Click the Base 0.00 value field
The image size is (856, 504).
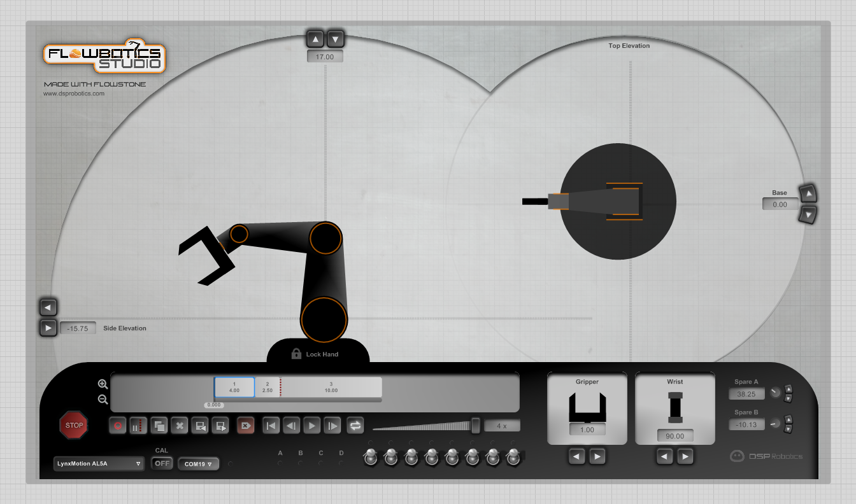780,204
